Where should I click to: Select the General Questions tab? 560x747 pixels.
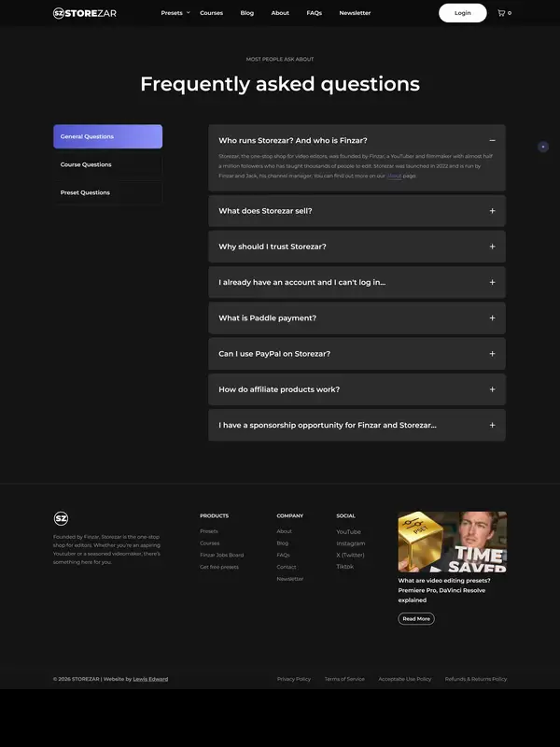(107, 136)
